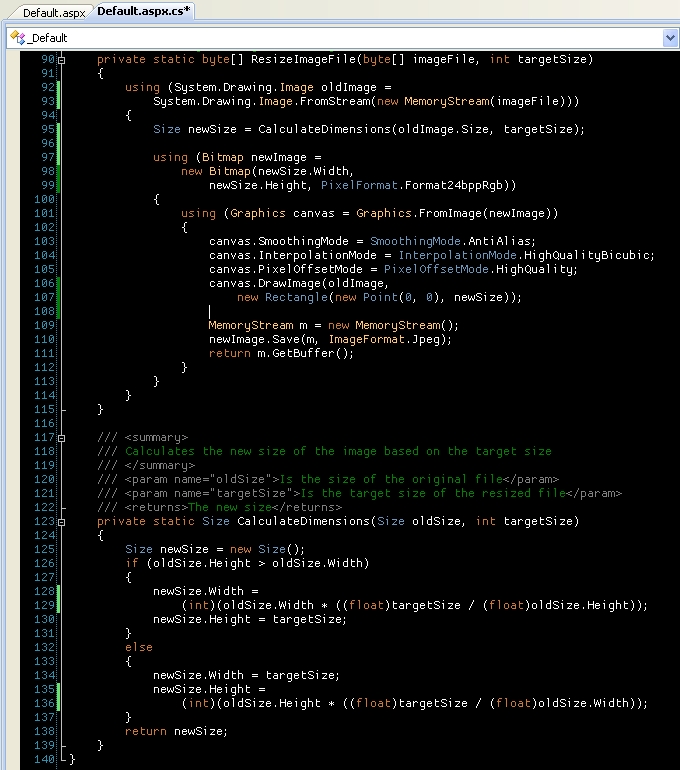The image size is (680, 770).
Task: Click 'The new size' returns comment
Action: pos(229,507)
